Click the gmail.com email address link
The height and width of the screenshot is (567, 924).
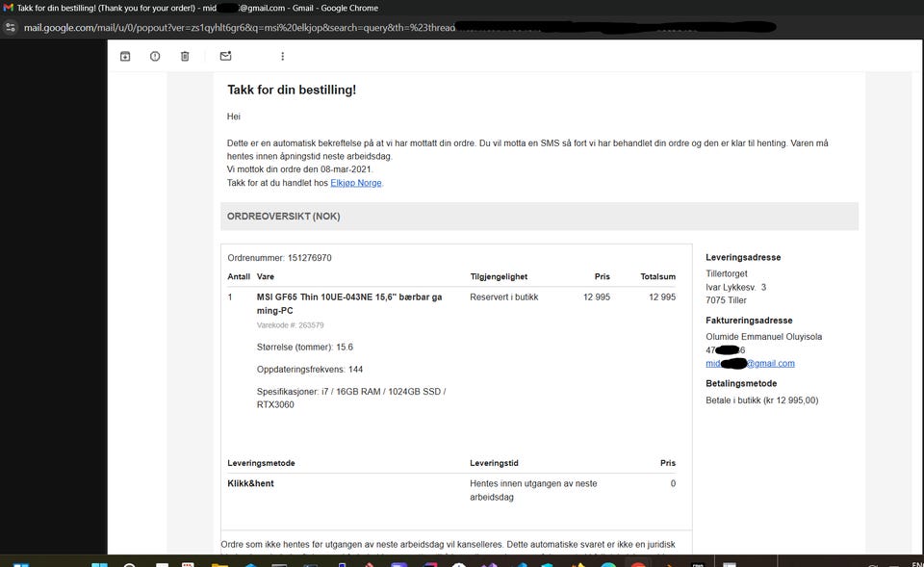750,364
